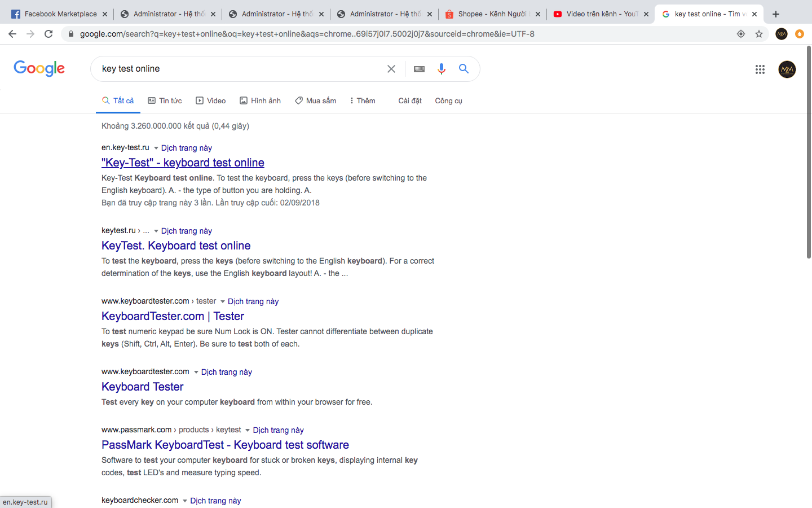This screenshot has height=508, width=812.
Task: Expand dropdown arrow next to keytest.ru
Action: (x=156, y=231)
